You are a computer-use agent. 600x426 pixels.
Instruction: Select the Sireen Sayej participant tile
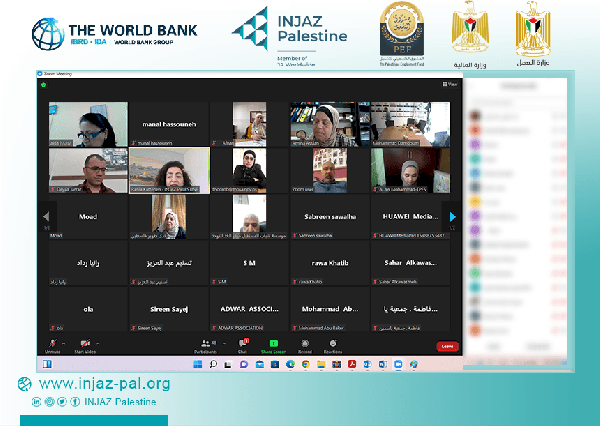[169, 309]
